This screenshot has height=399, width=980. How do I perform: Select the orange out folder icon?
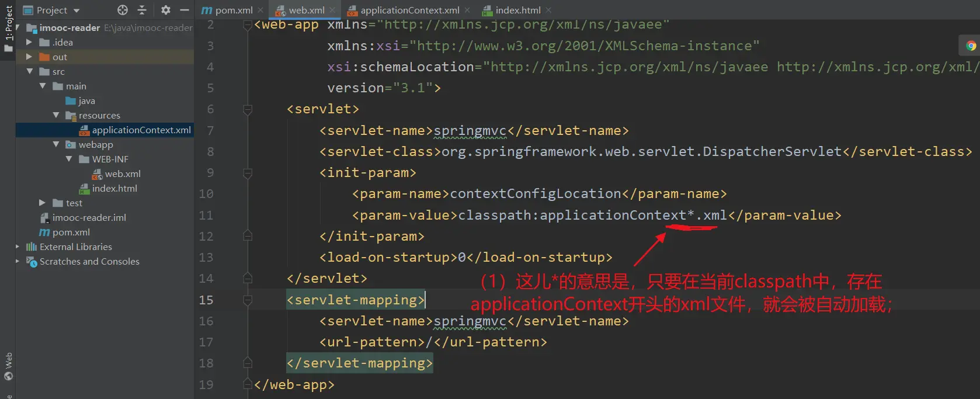pyautogui.click(x=44, y=57)
